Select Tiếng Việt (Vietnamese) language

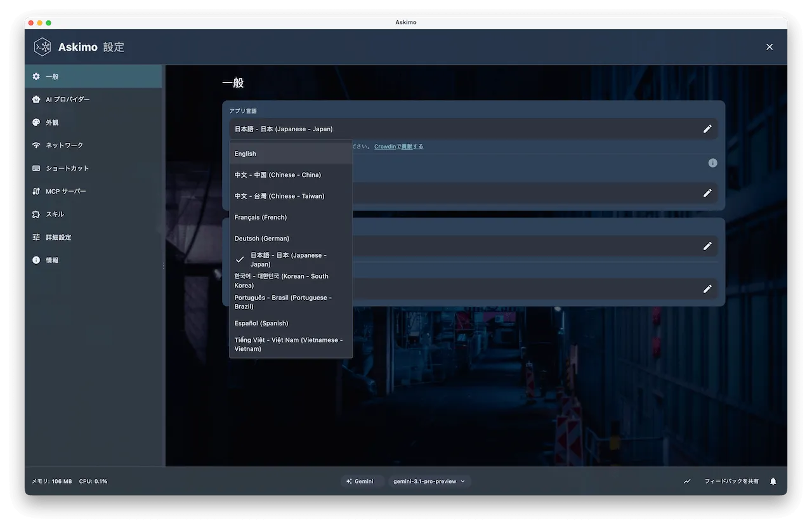tap(291, 344)
